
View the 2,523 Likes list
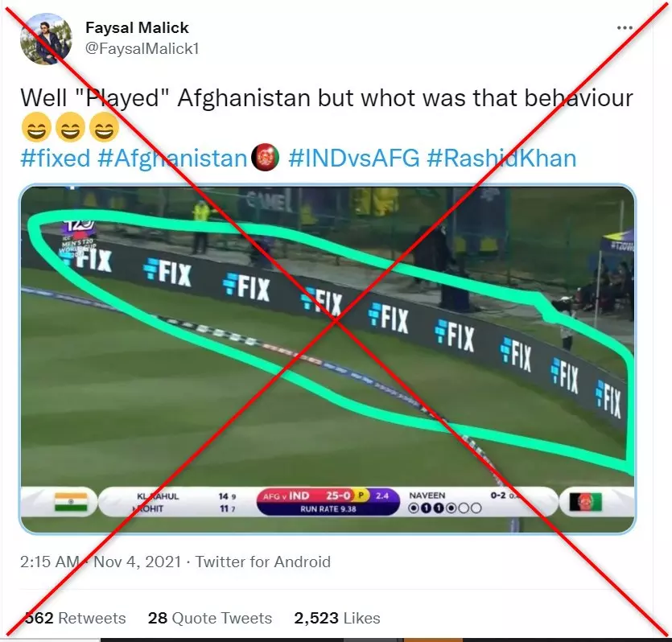tap(337, 618)
